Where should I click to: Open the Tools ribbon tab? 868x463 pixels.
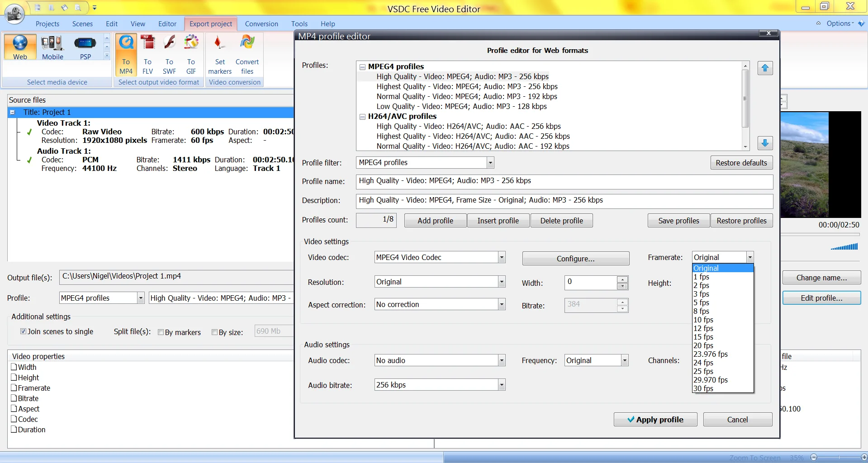pos(299,24)
